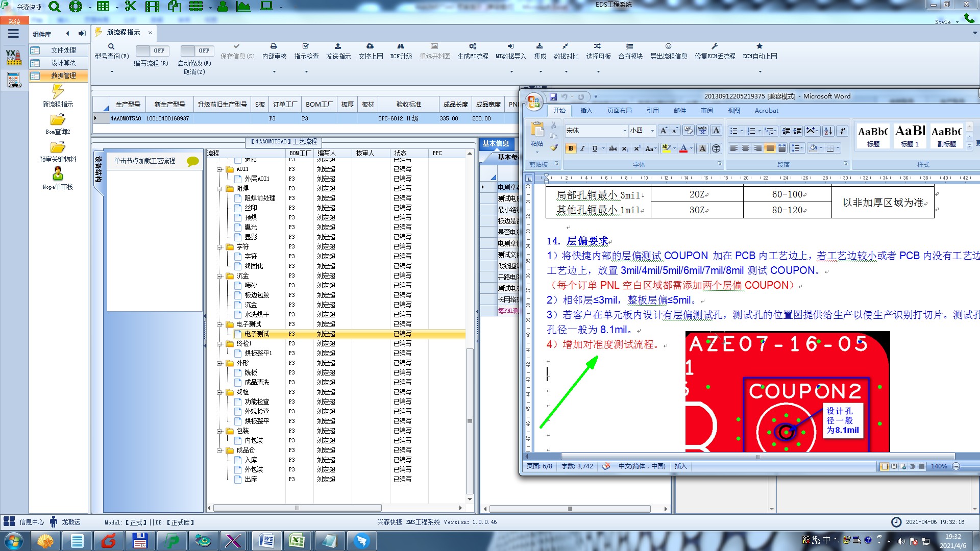980x551 pixels.
Task: Toggle Bold formatting in Word
Action: pos(571,148)
